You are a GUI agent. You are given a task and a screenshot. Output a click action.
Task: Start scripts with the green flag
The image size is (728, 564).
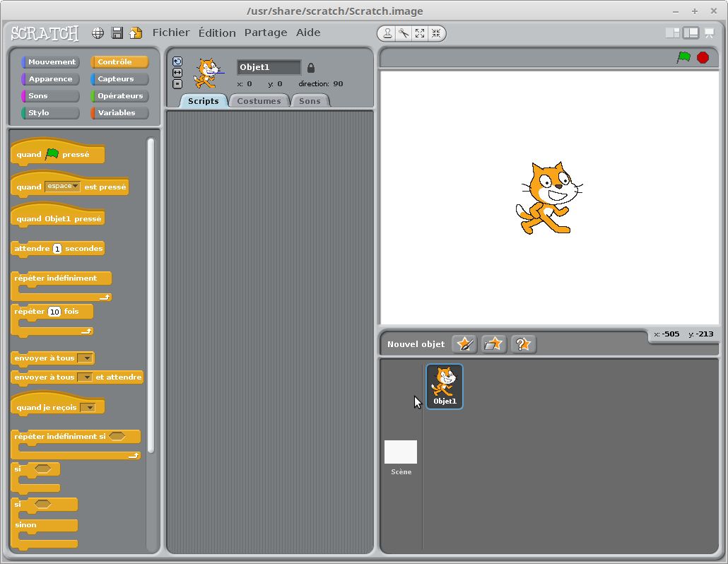tap(683, 57)
